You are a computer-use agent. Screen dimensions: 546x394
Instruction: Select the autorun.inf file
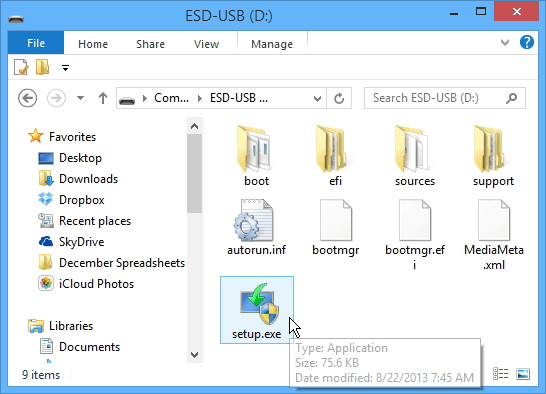pos(257,227)
